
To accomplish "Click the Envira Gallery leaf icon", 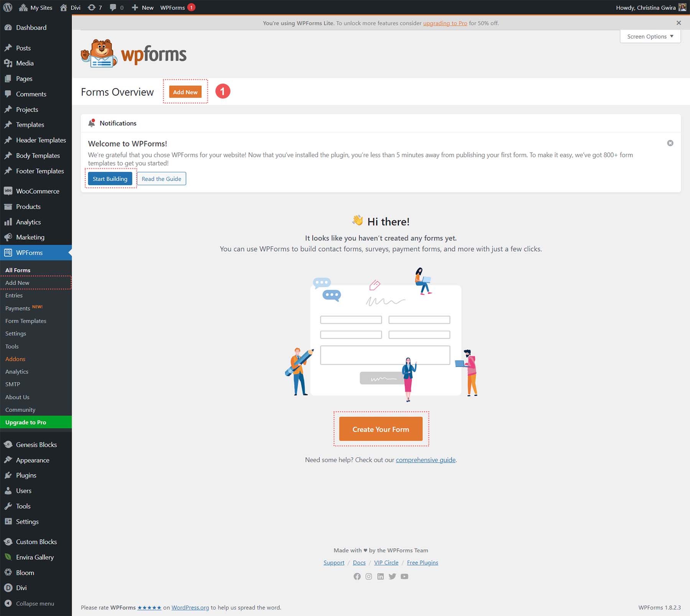I will point(8,557).
